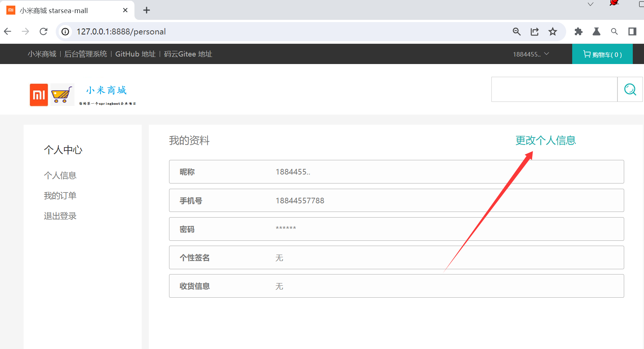Open the tab search chevron

(x=591, y=4)
